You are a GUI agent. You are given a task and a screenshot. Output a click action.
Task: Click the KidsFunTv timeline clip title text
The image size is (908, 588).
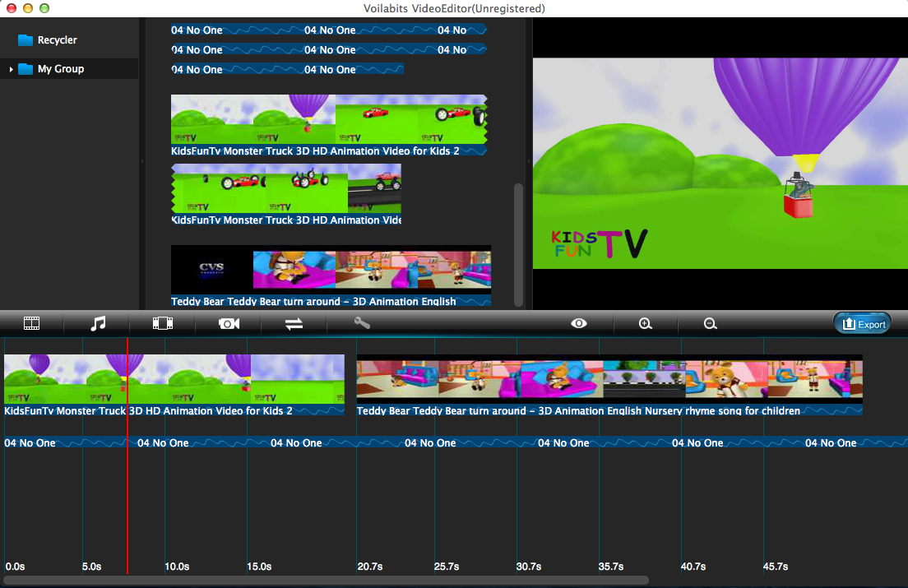pos(148,411)
